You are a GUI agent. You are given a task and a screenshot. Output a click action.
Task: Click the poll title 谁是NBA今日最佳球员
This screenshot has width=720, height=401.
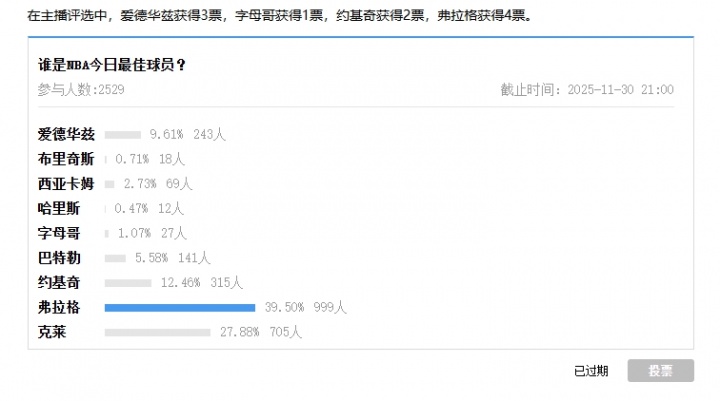112,66
